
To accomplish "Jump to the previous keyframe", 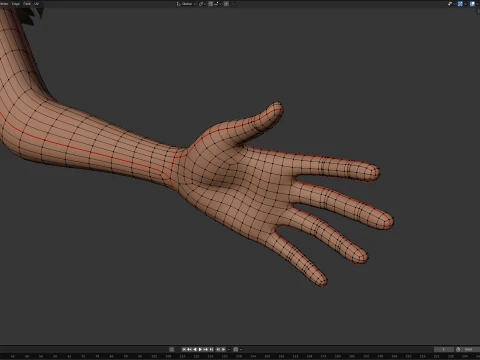I will pos(189,349).
